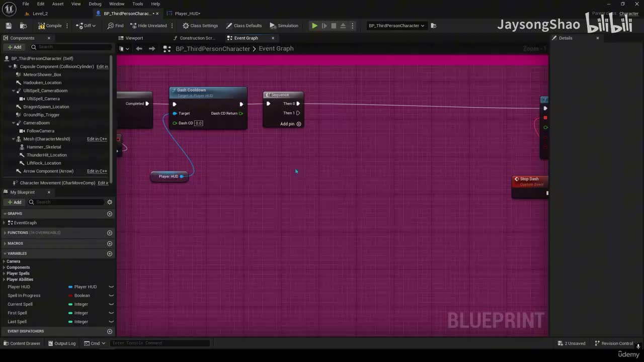Open Class Defaults
Image resolution: width=644 pixels, height=362 pixels.
click(244, 26)
